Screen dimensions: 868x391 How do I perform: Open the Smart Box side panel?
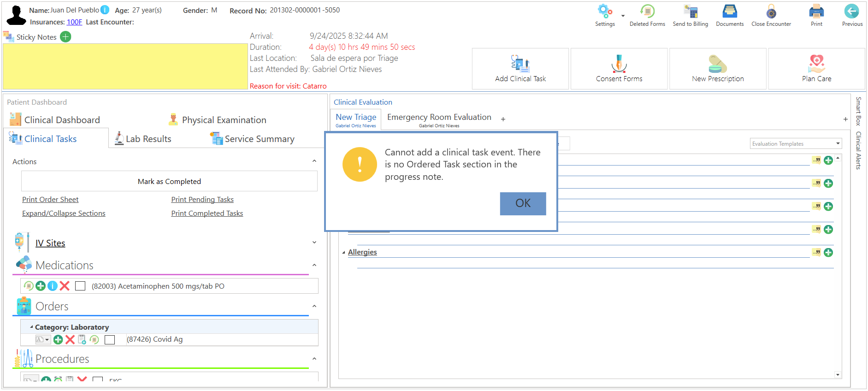point(858,111)
